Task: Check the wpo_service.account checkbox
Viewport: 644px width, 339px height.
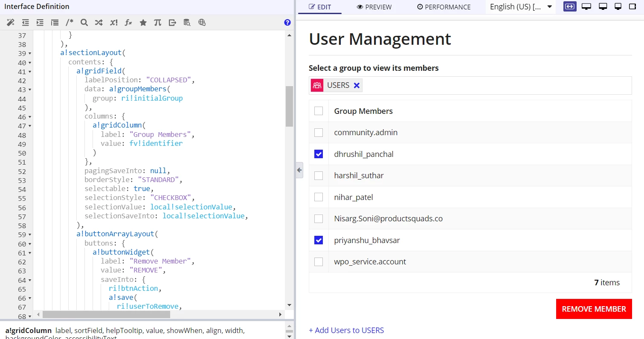Action: point(319,262)
